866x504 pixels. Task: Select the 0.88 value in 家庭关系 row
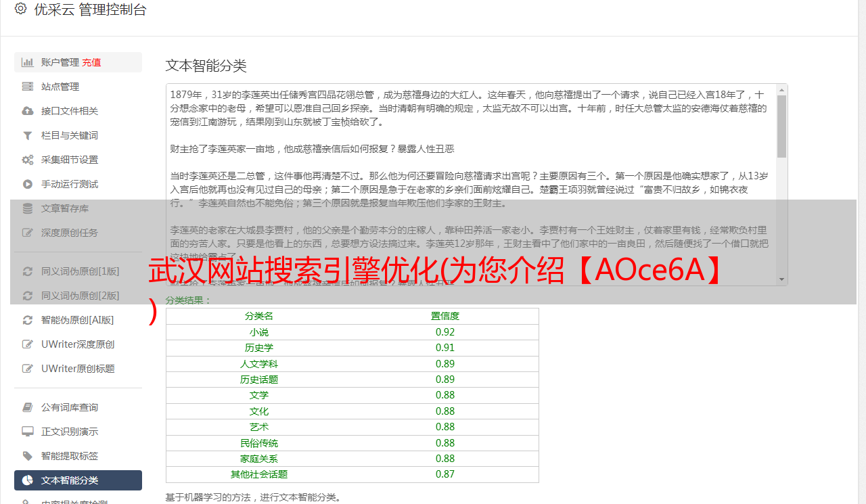445,459
